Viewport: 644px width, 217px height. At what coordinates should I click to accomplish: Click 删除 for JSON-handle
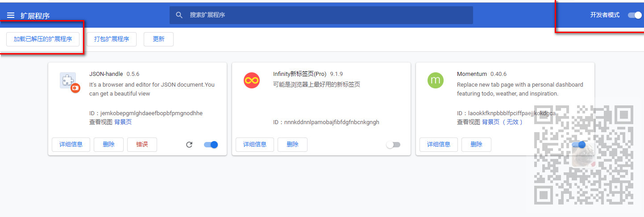(x=108, y=144)
